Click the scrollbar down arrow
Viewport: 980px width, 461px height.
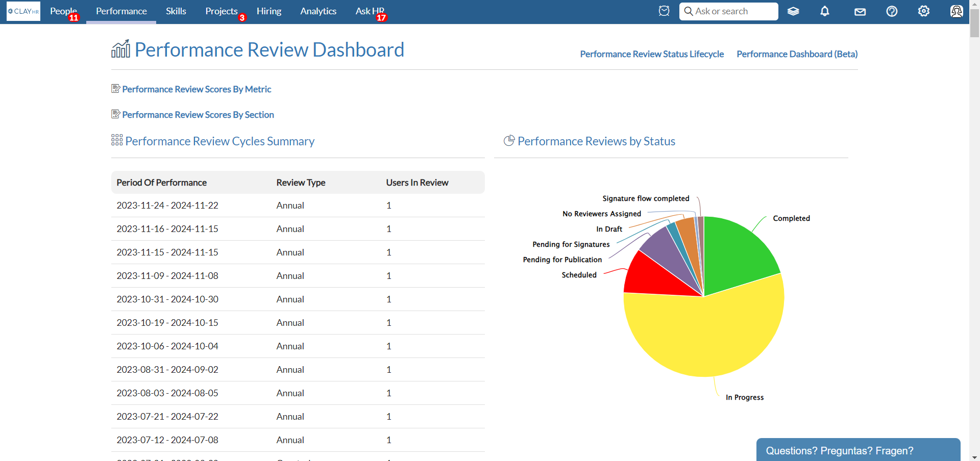974,457
